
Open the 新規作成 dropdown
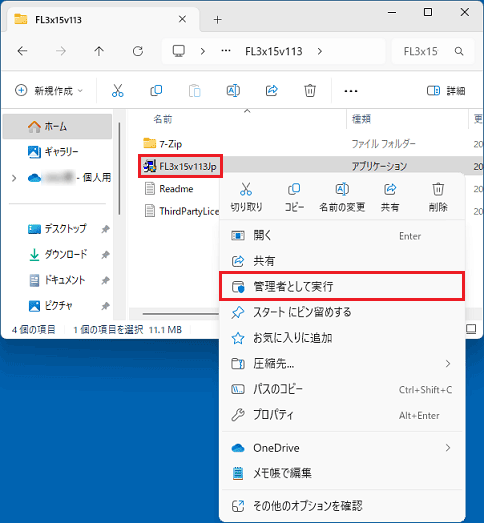tap(49, 90)
